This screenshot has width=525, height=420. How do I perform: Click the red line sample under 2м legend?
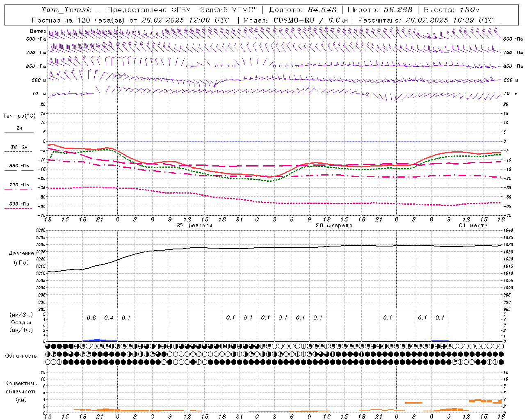click(x=19, y=133)
